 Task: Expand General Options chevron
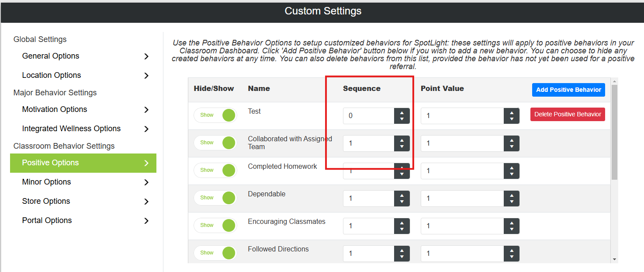tap(146, 56)
